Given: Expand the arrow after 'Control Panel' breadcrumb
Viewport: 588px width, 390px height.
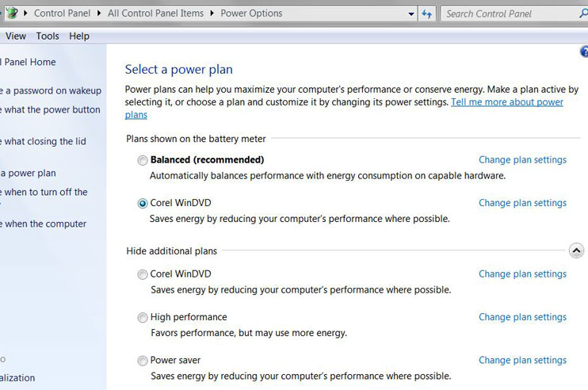Looking at the screenshot, I should coord(101,13).
